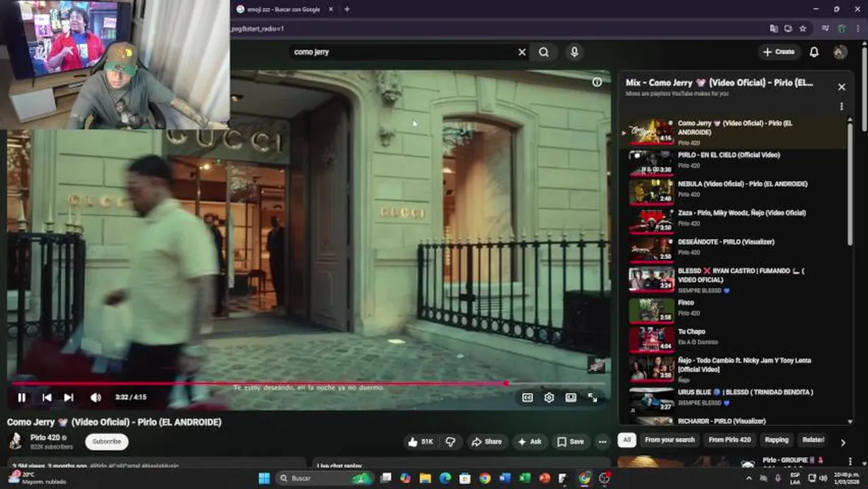Open Chrome media controls icon

coord(825,29)
